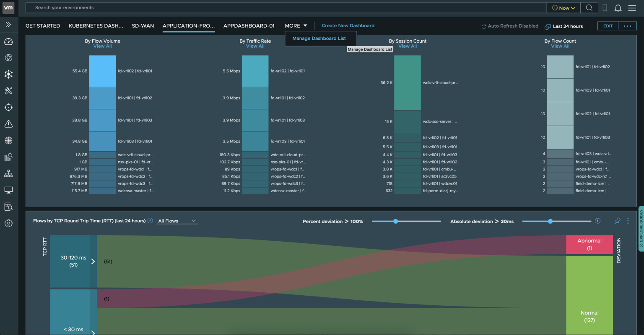
Task: Open the hamburger menu icon
Action: coord(632,8)
